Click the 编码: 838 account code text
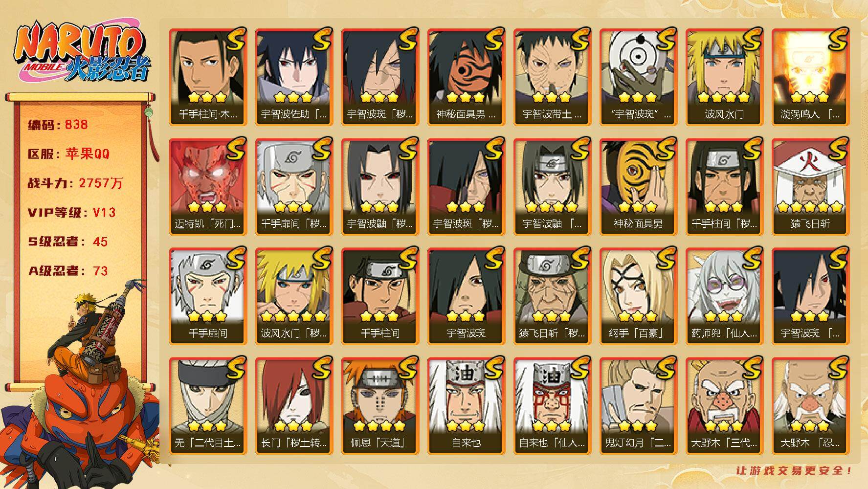868x489 pixels. point(58,125)
